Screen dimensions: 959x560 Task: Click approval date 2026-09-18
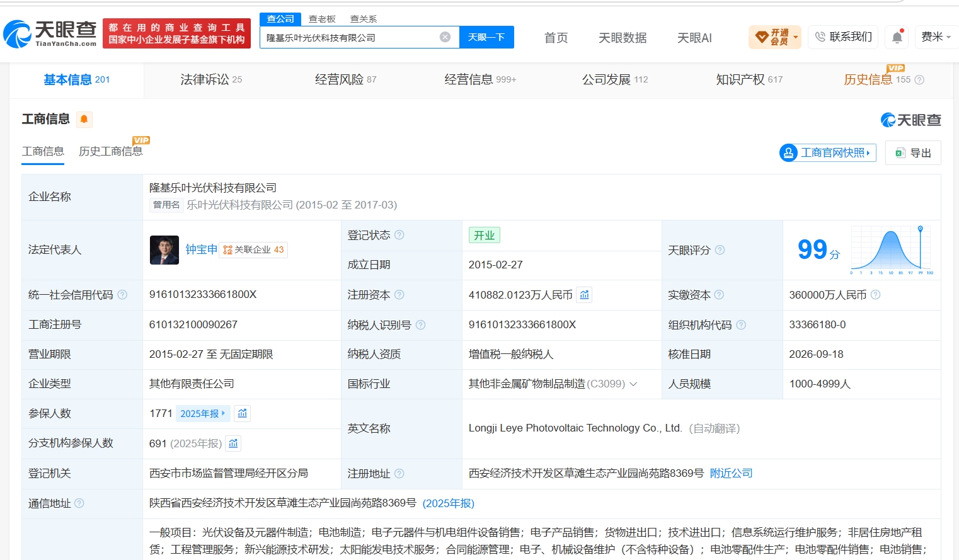816,355
